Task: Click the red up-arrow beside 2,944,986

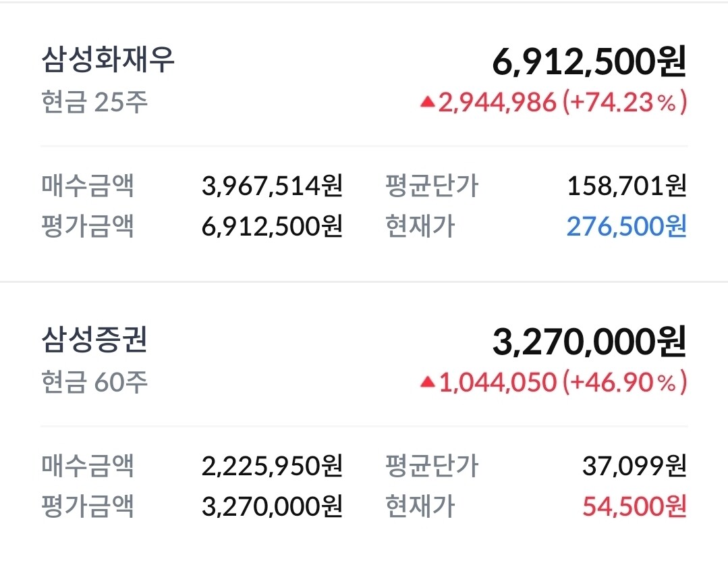Action: pos(427,103)
